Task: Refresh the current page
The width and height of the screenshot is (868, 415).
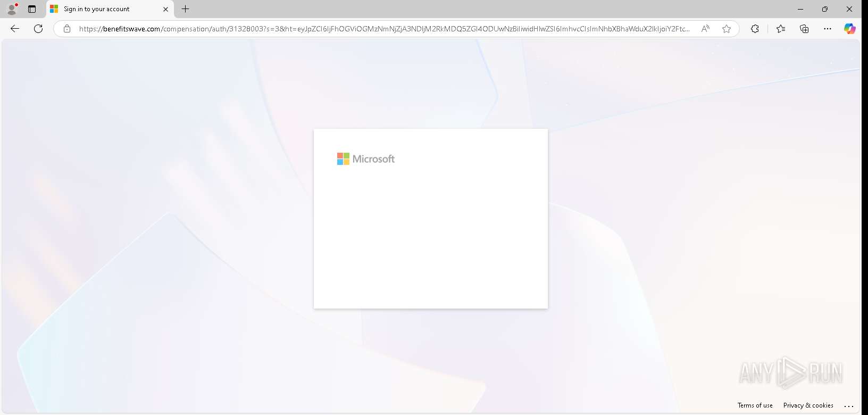Action: [x=38, y=29]
